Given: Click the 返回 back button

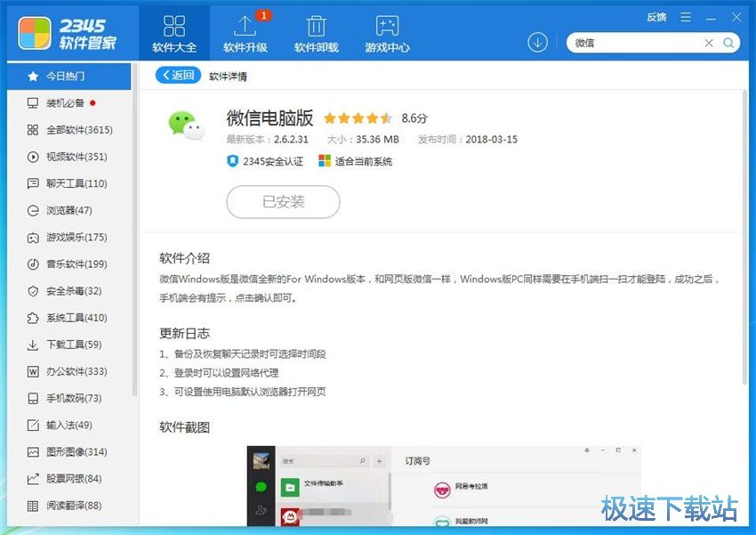Looking at the screenshot, I should click(178, 75).
